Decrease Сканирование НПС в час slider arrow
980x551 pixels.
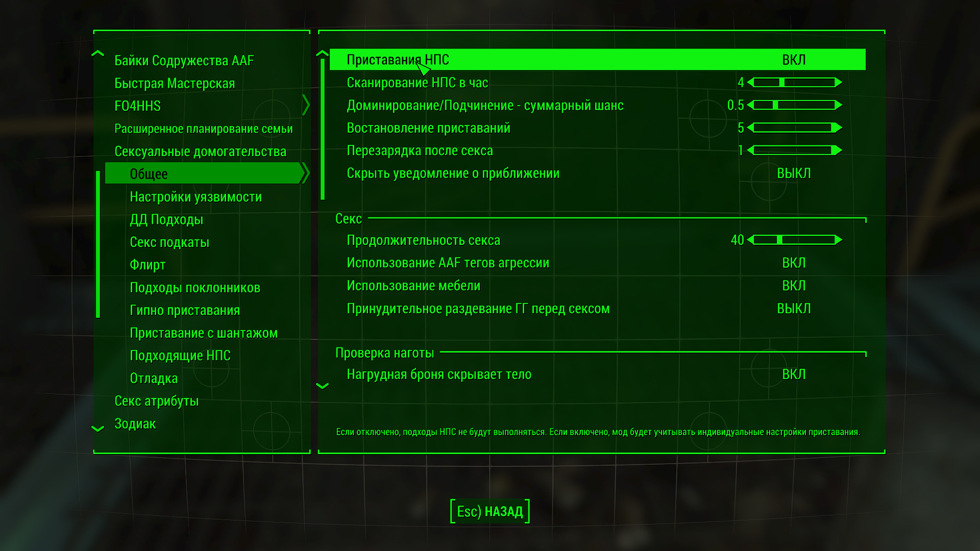750,83
